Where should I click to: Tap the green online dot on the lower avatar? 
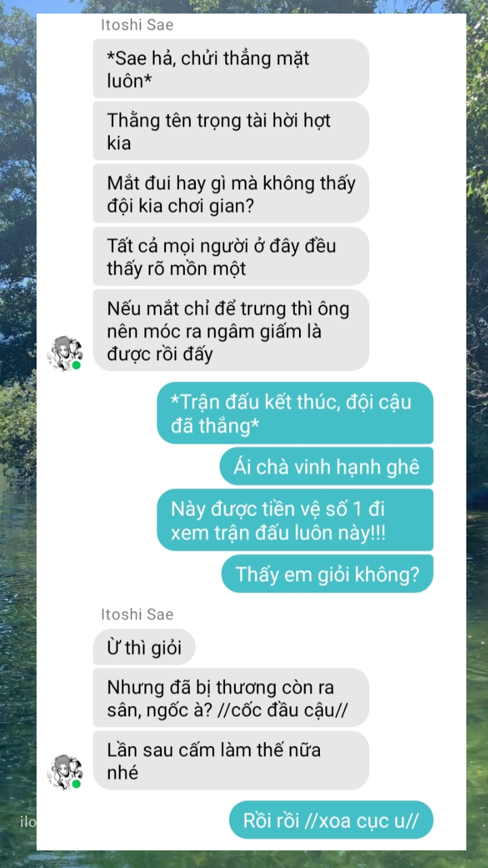tap(77, 784)
